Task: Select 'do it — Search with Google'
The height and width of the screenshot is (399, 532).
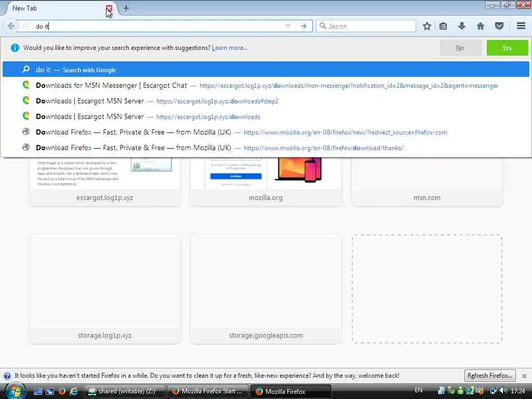Action: (265, 70)
